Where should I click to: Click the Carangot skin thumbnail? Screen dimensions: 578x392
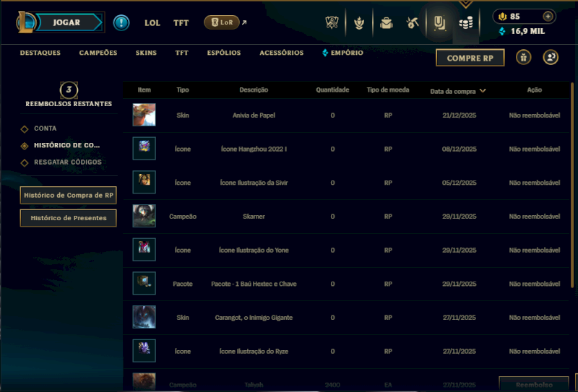coord(144,317)
